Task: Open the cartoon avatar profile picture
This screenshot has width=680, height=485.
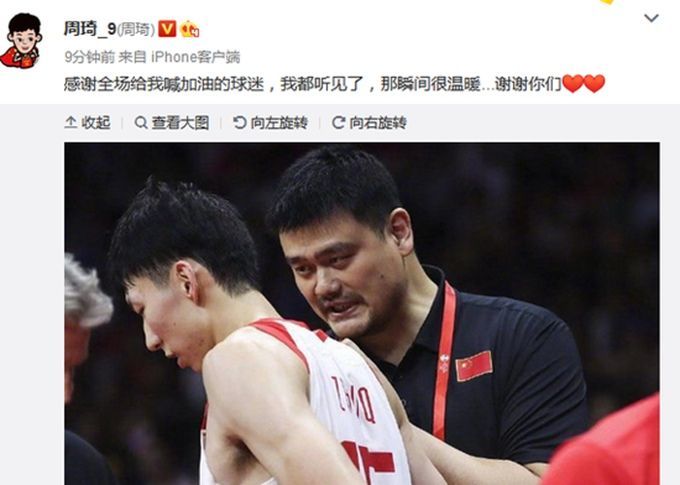Action: pyautogui.click(x=22, y=41)
